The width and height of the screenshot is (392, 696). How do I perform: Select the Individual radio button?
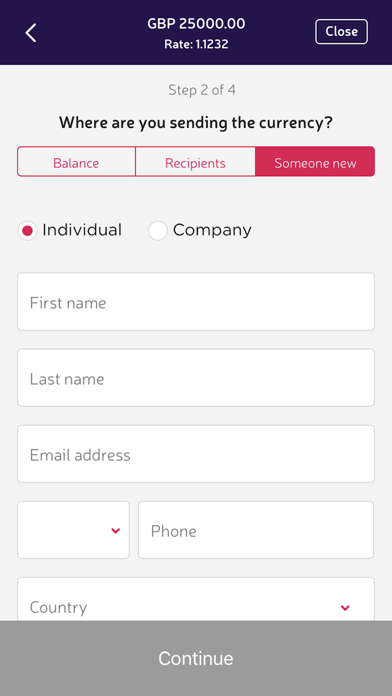click(28, 230)
